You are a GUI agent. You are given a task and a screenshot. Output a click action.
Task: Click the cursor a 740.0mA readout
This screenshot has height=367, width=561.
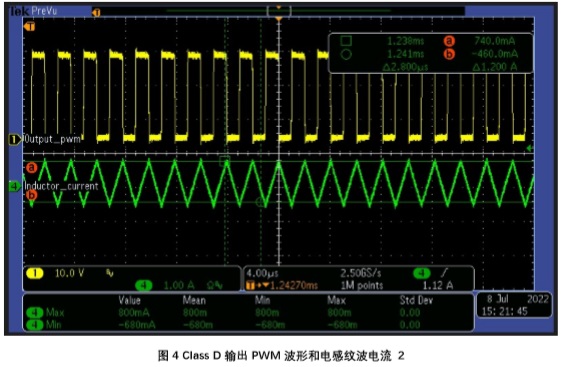[x=495, y=41]
